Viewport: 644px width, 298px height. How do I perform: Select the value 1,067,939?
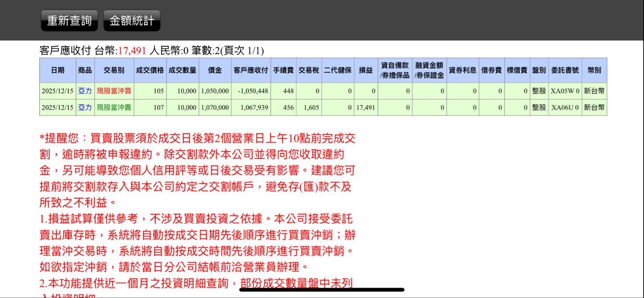[251, 108]
